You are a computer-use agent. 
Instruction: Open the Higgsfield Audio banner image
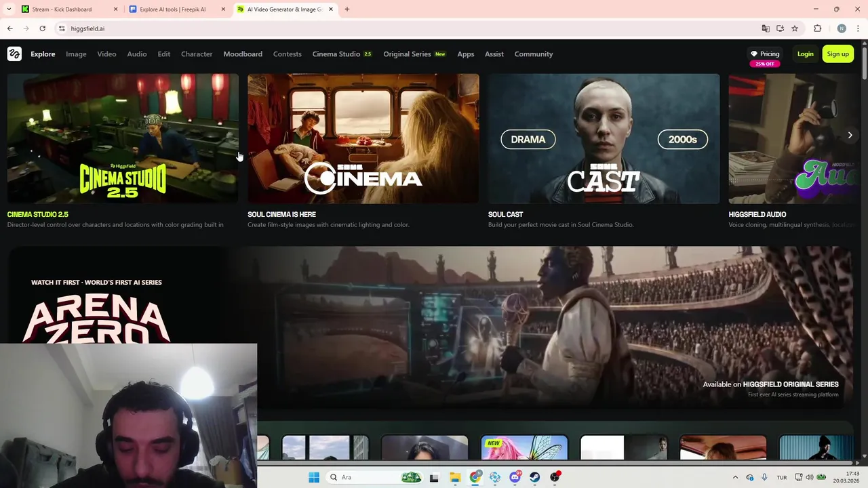pyautogui.click(x=793, y=138)
